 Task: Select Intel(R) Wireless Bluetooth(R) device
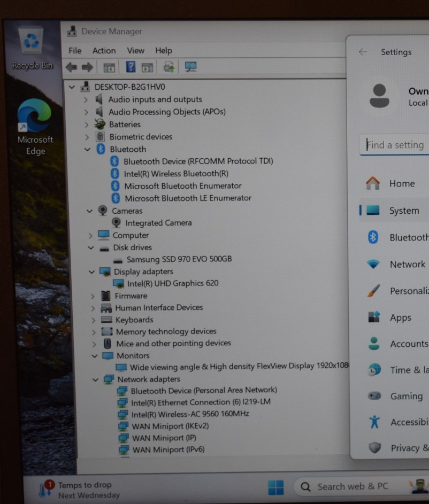coord(176,174)
